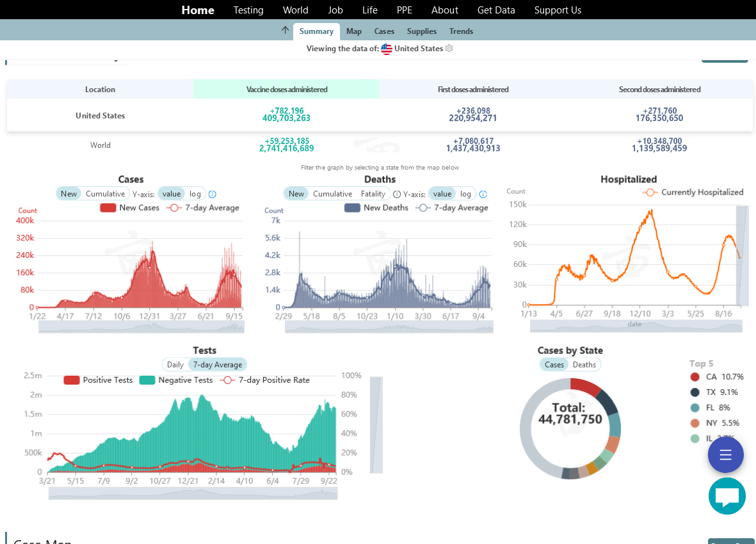Click the info icon in Cases chart controls
The width and height of the screenshot is (756, 544).
tap(212, 194)
